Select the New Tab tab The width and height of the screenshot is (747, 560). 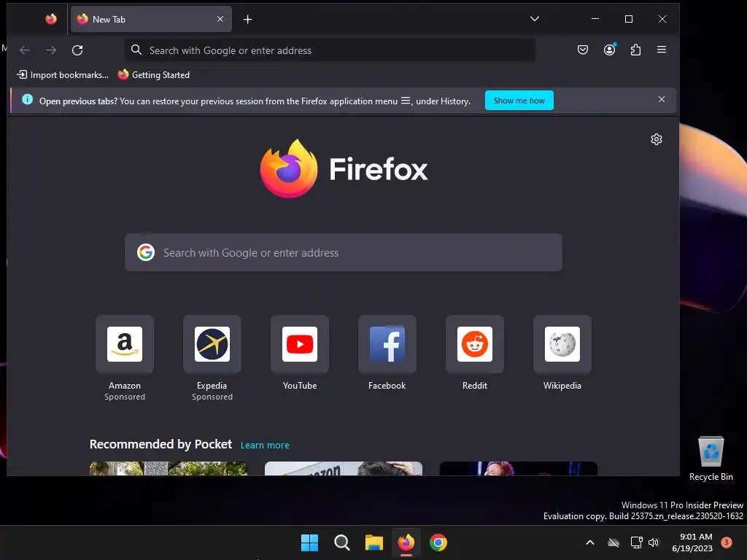point(151,19)
